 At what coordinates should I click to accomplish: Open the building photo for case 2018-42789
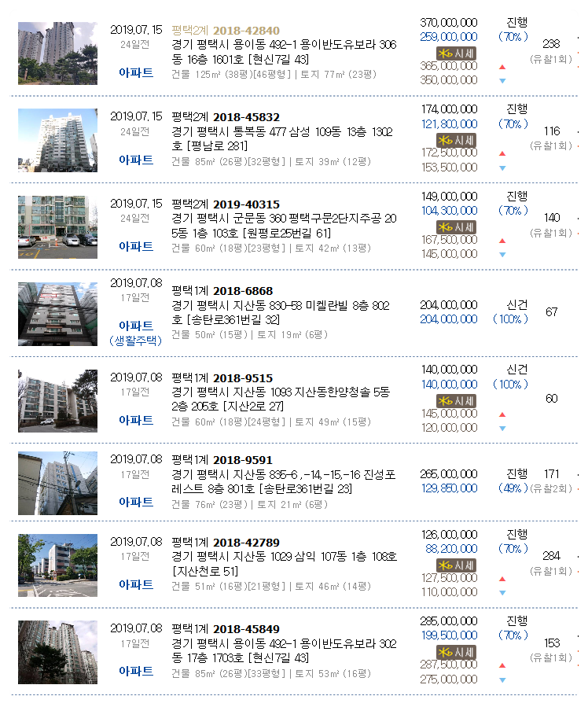click(x=57, y=565)
